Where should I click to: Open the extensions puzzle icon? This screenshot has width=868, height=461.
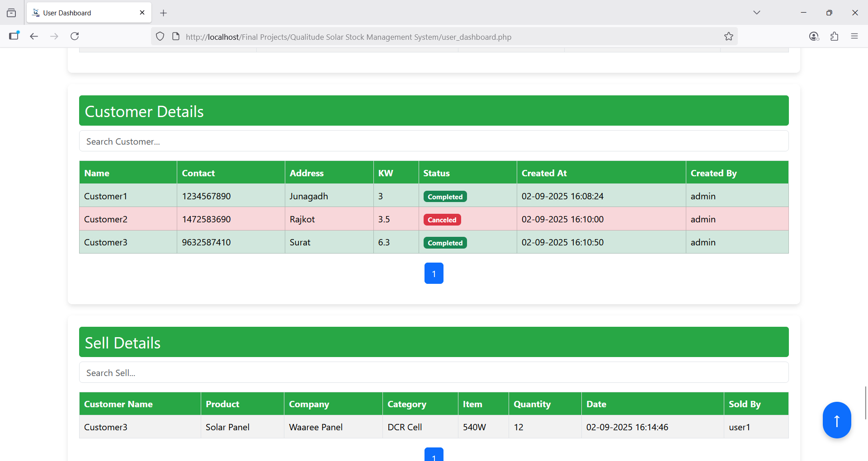coord(834,36)
